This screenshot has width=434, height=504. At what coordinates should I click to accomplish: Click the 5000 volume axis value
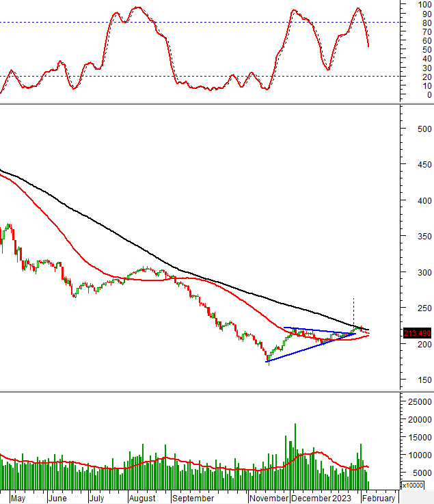422,473
